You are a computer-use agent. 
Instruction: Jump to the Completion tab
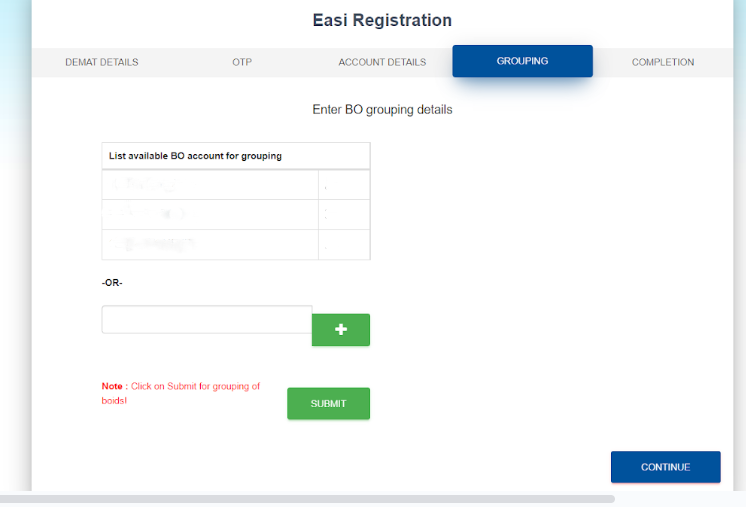663,62
